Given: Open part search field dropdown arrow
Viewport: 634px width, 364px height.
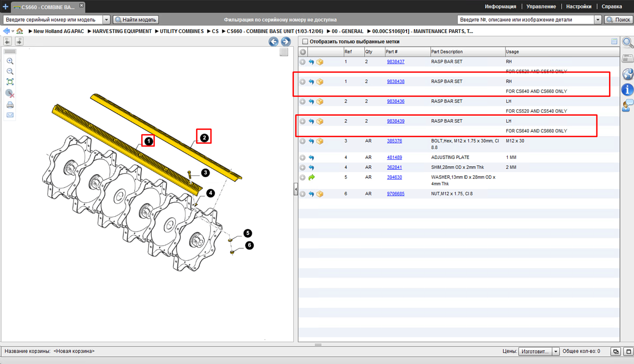Looking at the screenshot, I should 598,20.
